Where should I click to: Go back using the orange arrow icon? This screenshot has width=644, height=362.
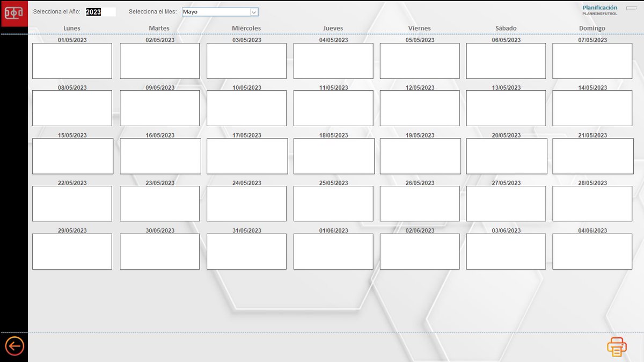[x=14, y=346]
